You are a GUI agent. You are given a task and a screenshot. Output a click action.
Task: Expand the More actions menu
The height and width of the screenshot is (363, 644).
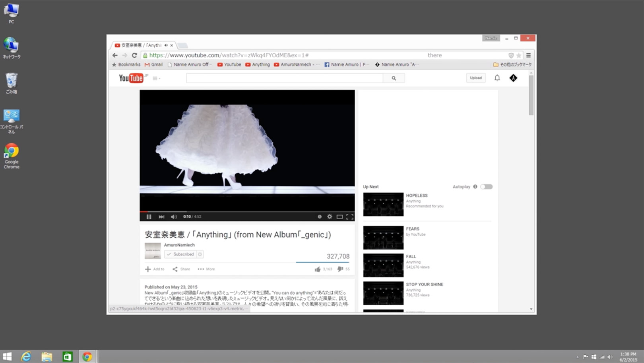coord(206,269)
